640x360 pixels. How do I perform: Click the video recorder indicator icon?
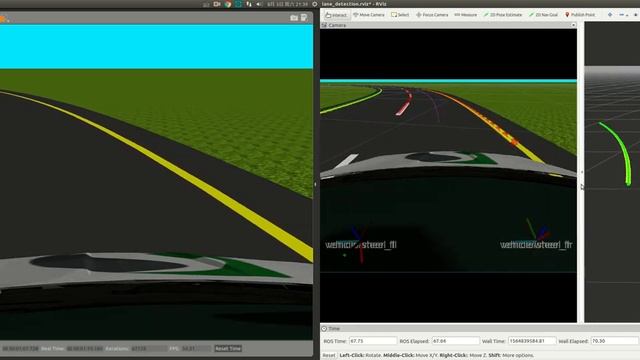coord(217,4)
